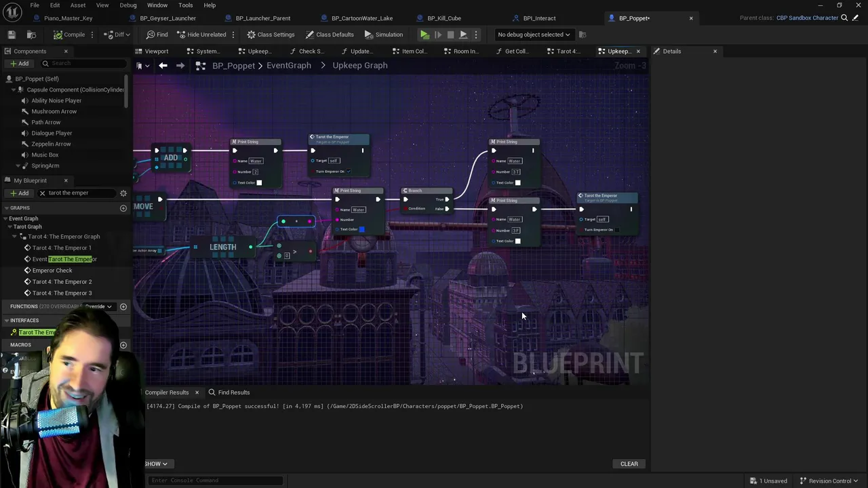Screen dimensions: 868x488
Task: Open the Edit menu
Action: point(55,5)
